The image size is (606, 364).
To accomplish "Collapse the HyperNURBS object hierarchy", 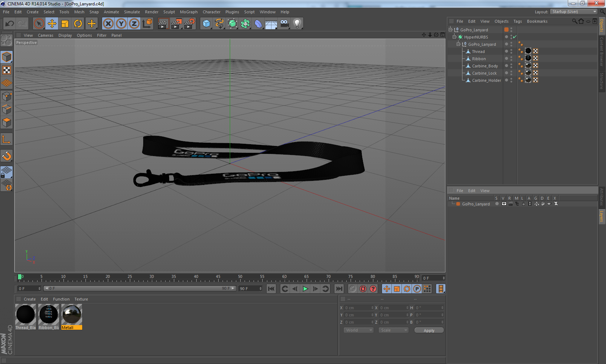I will (454, 37).
